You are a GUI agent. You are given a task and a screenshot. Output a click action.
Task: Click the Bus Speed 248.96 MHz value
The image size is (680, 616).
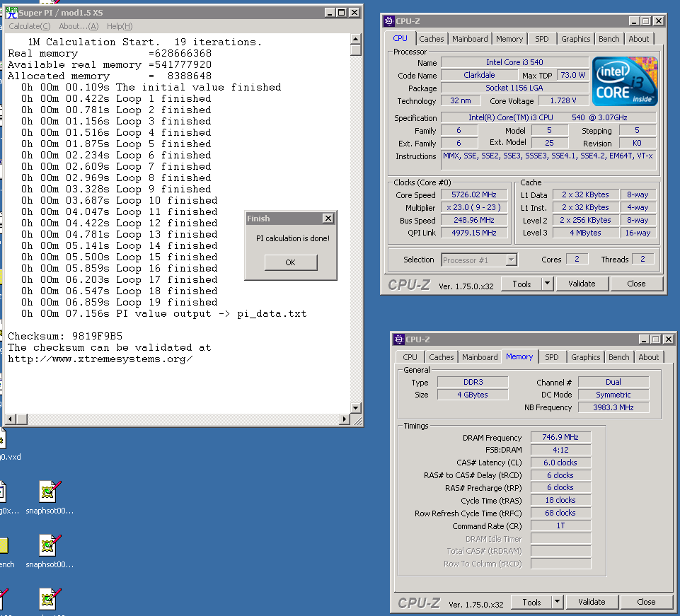pyautogui.click(x=474, y=220)
